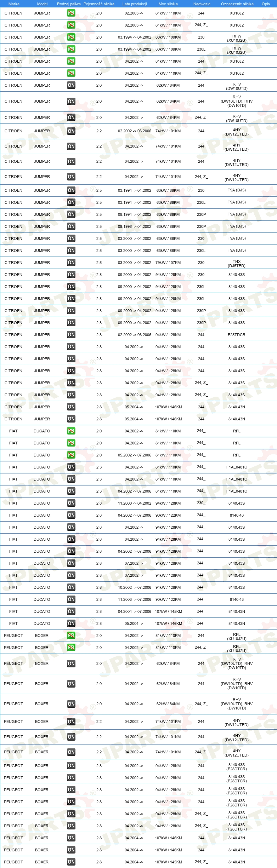Click ON diesel icon in Peugeot 2.0 RHV row with 244, Z_

[71, 704]
